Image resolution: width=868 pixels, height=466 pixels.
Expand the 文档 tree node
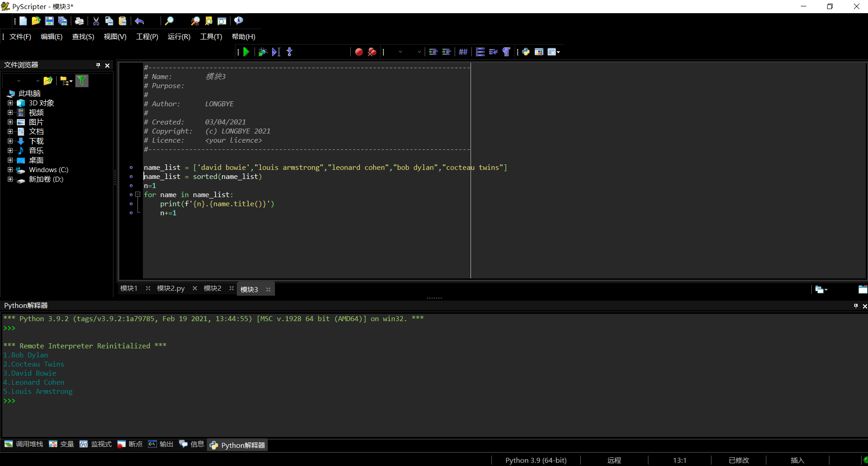coord(10,132)
